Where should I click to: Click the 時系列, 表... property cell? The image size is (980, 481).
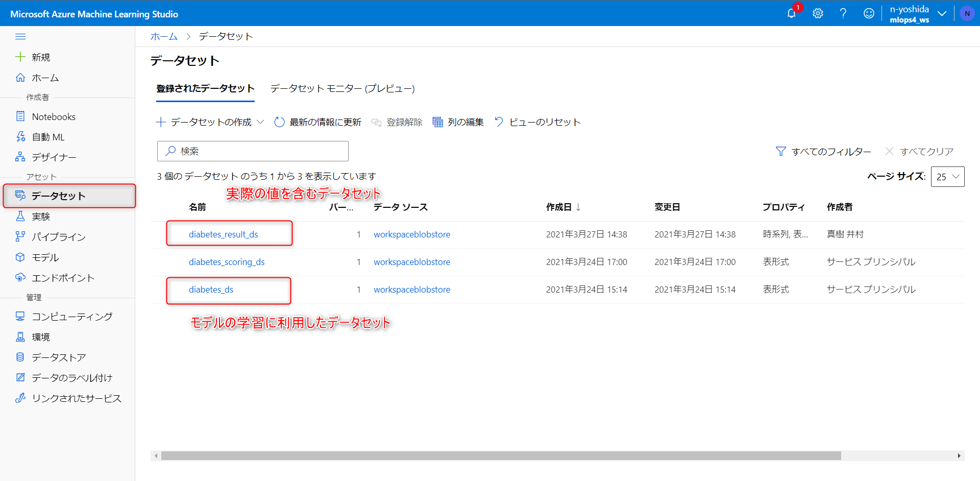pyautogui.click(x=786, y=234)
